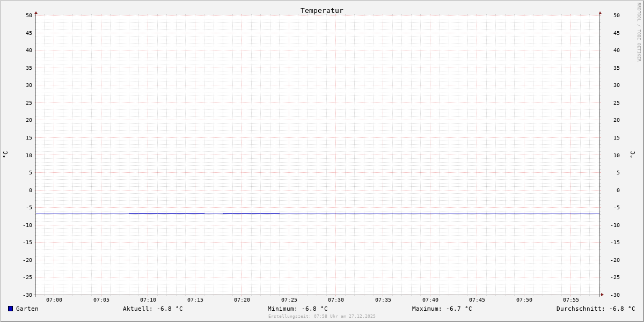Image resolution: width=644 pixels, height=322 pixels.
Task: Click the 07:20 time axis label
Action: pyautogui.click(x=242, y=299)
